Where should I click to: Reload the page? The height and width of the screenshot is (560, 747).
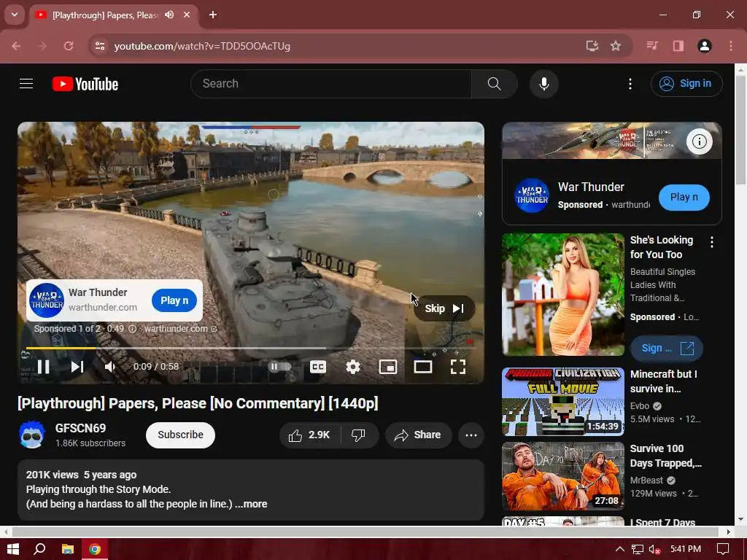pyautogui.click(x=69, y=46)
